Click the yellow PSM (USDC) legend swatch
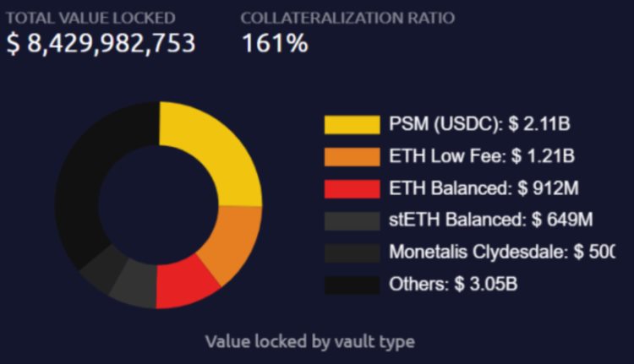The height and width of the screenshot is (364, 634). (x=352, y=124)
